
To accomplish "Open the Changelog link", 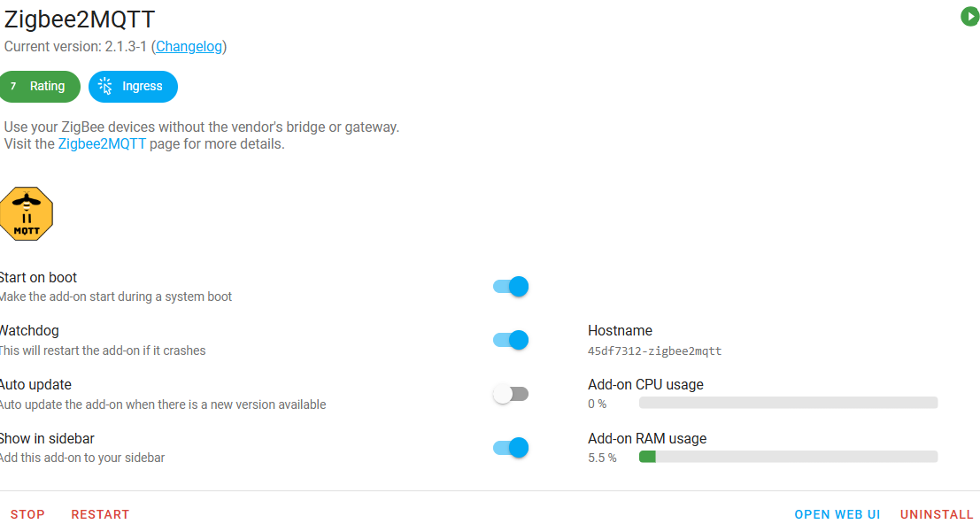I will (x=189, y=46).
